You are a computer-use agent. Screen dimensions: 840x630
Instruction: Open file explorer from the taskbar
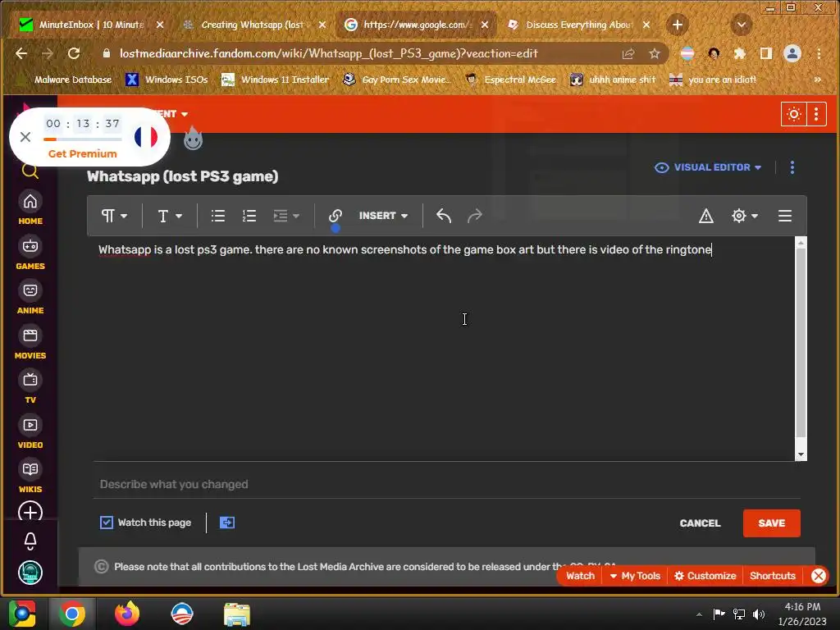(237, 614)
